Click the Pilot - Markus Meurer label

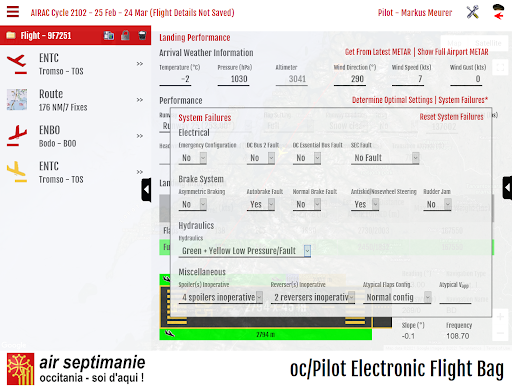click(415, 13)
